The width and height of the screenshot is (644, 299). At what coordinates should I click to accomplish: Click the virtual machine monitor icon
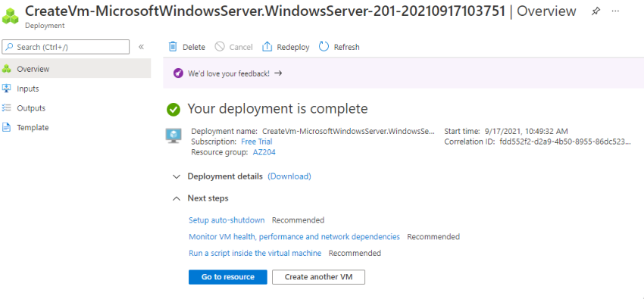pos(174,135)
